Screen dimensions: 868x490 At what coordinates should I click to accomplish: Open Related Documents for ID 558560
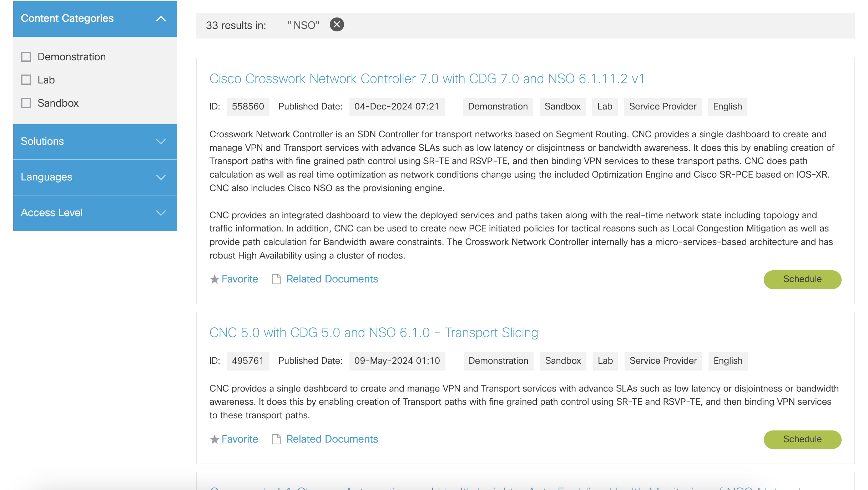(x=332, y=279)
